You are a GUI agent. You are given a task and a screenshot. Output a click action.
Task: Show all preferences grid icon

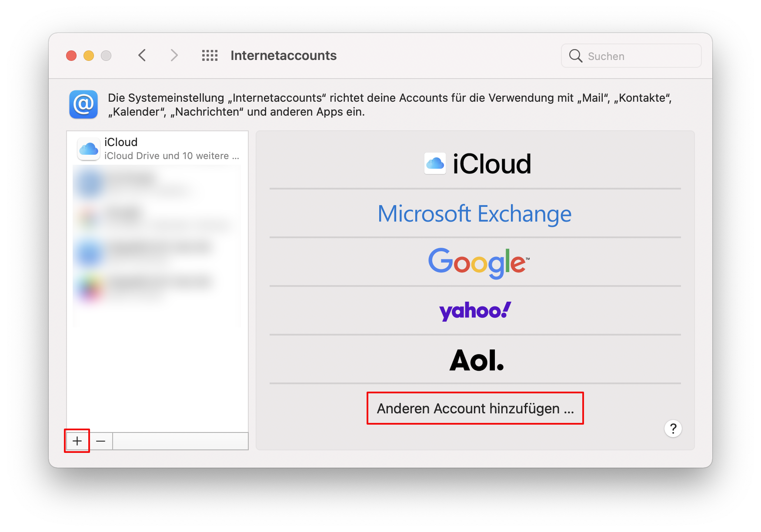(x=210, y=56)
